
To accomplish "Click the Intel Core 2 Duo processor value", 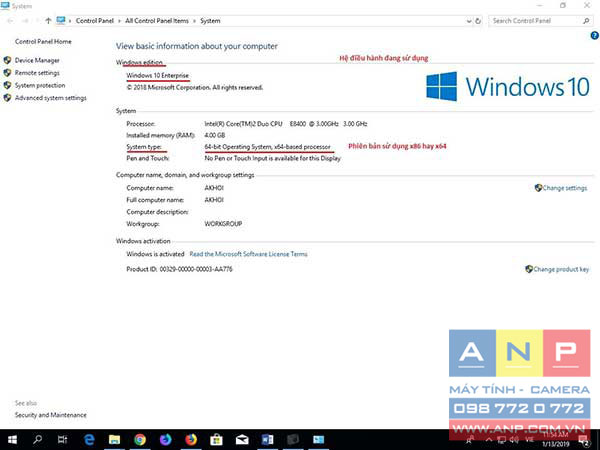I will click(x=286, y=124).
